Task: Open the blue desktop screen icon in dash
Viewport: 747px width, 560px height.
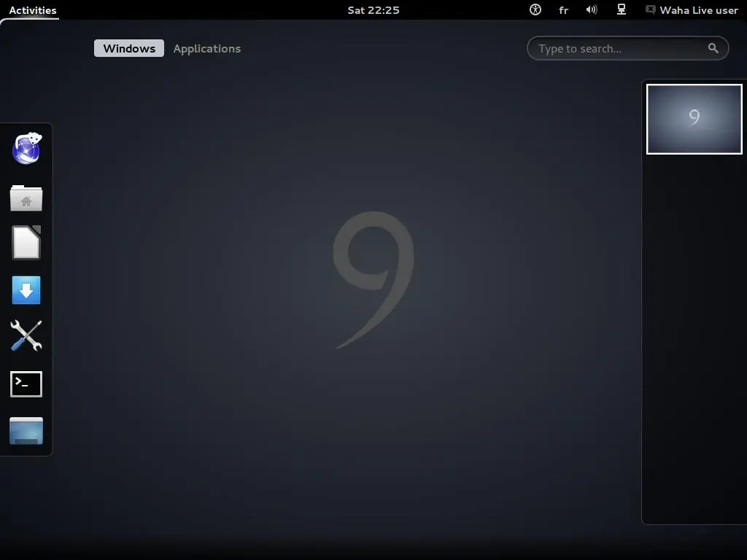Action: pyautogui.click(x=26, y=430)
